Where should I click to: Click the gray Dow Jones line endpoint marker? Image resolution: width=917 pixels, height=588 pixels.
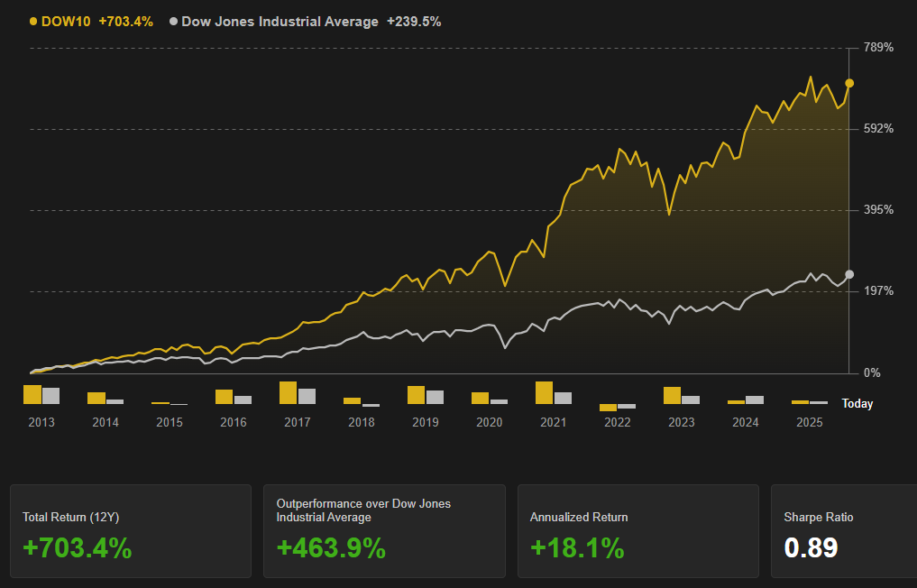849,274
